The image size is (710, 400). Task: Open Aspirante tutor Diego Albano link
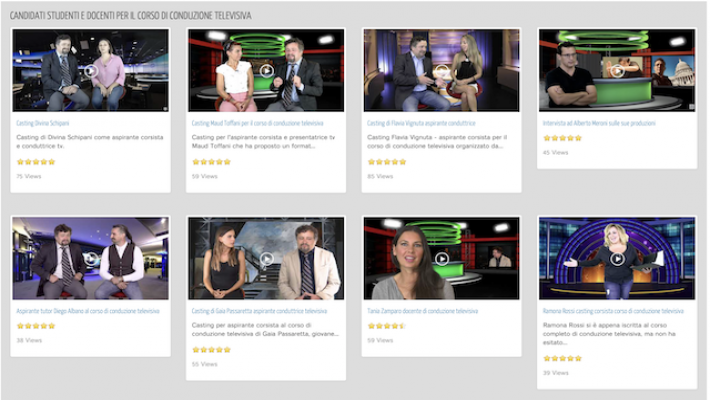(x=87, y=311)
